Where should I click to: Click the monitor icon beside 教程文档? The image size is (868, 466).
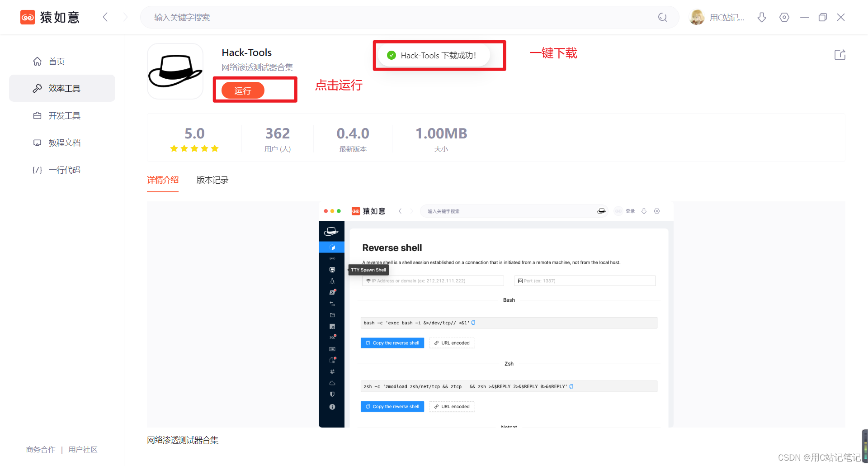37,143
